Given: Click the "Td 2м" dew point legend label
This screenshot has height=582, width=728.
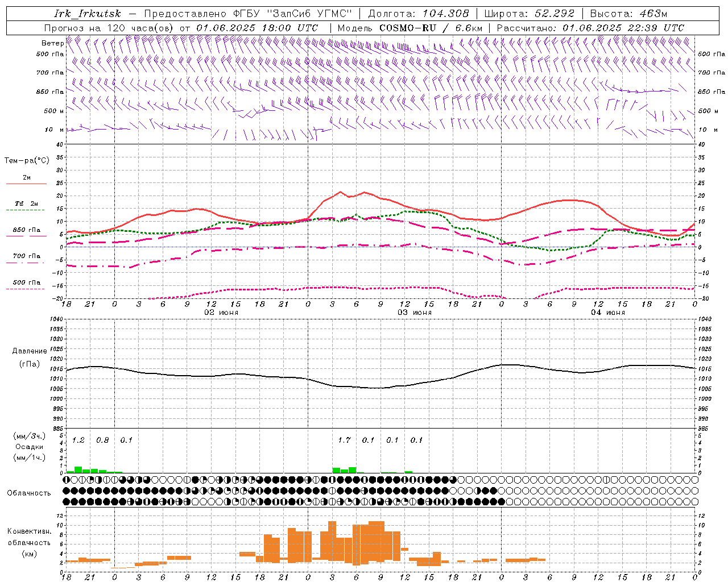Looking at the screenshot, I should [x=27, y=203].
